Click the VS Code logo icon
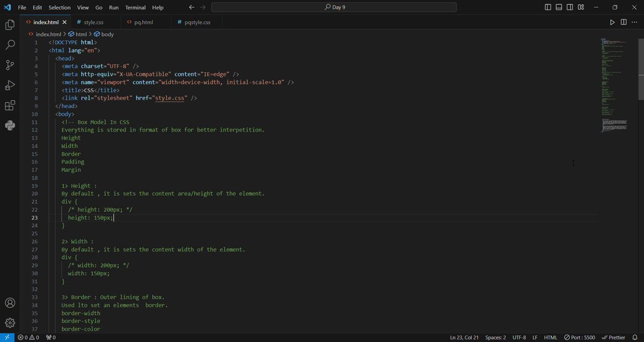The width and height of the screenshot is (644, 342). point(8,8)
